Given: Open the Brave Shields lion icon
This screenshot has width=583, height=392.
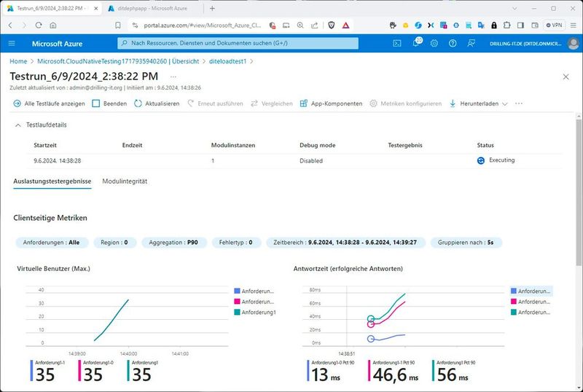Looking at the screenshot, I should coord(332,26).
